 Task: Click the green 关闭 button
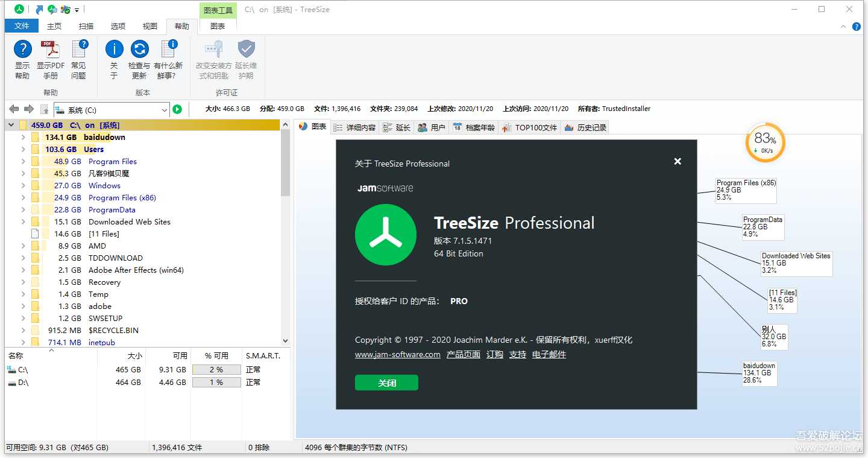(x=386, y=383)
